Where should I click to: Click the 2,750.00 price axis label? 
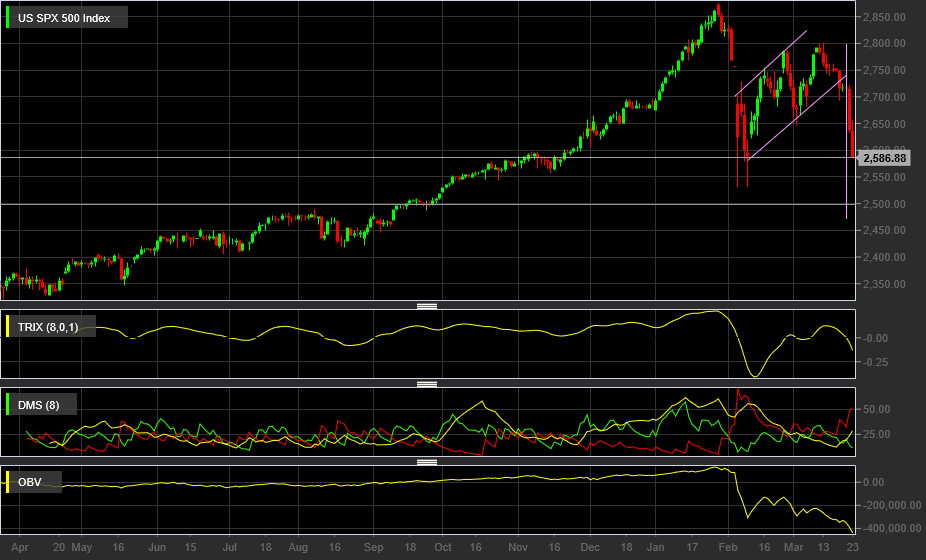[x=884, y=70]
